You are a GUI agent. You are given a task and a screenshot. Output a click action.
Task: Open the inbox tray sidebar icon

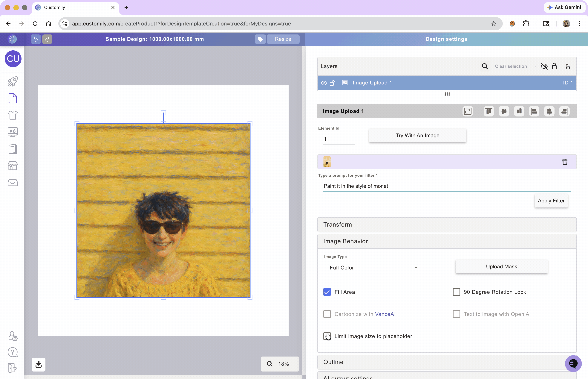coord(13,183)
